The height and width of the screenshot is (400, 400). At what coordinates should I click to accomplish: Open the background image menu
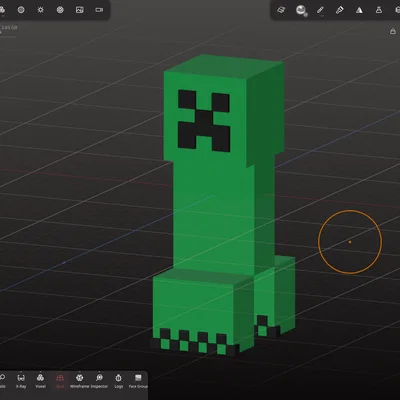coord(79,10)
